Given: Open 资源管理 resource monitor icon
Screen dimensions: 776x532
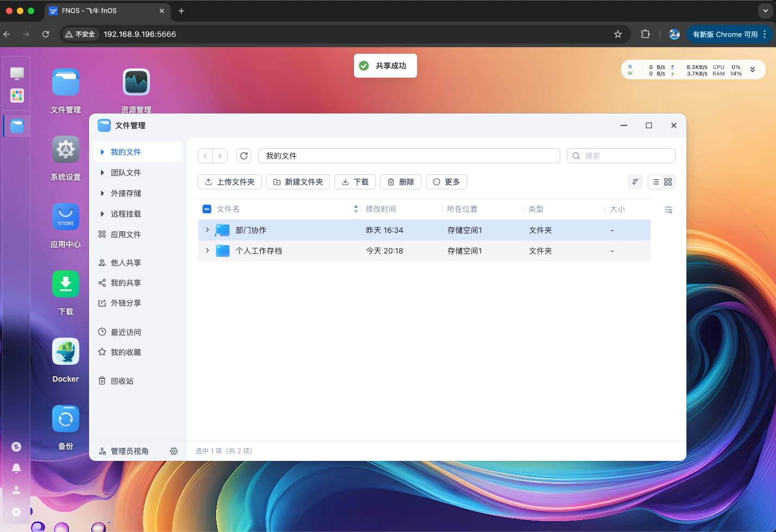Looking at the screenshot, I should (136, 83).
